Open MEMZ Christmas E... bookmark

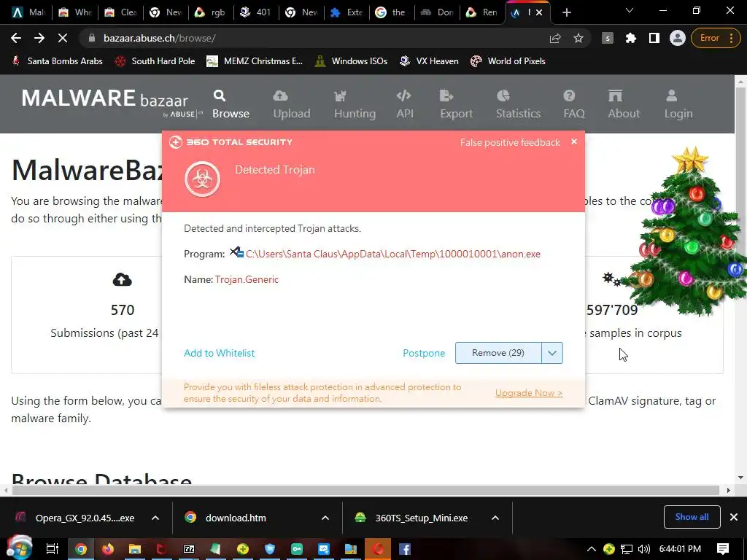tap(255, 61)
